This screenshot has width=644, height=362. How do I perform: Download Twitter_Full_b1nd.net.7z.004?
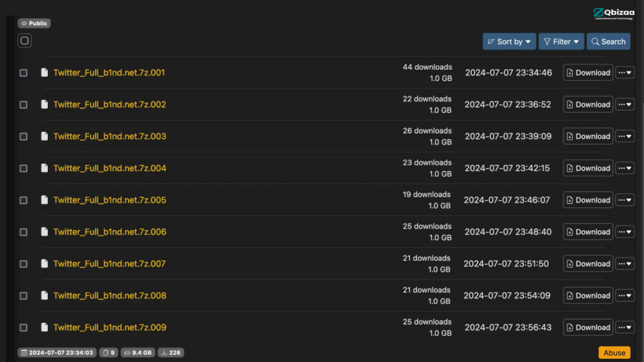click(x=588, y=168)
